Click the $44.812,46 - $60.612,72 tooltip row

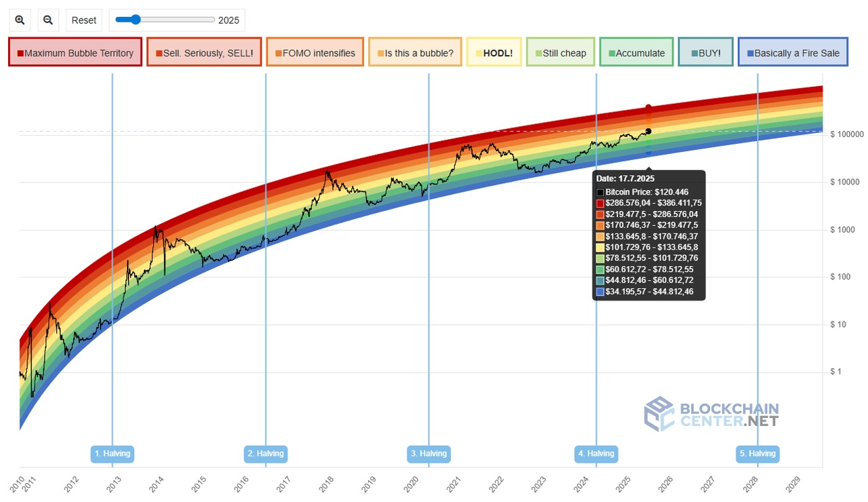coord(645,280)
